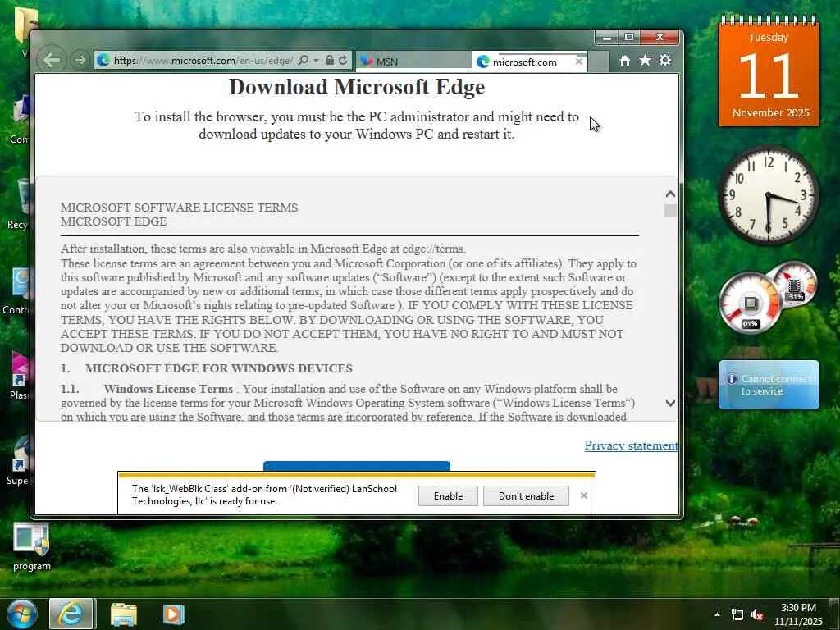Choose Don't enable for the add-on
This screenshot has height=630, width=840.
[x=526, y=496]
